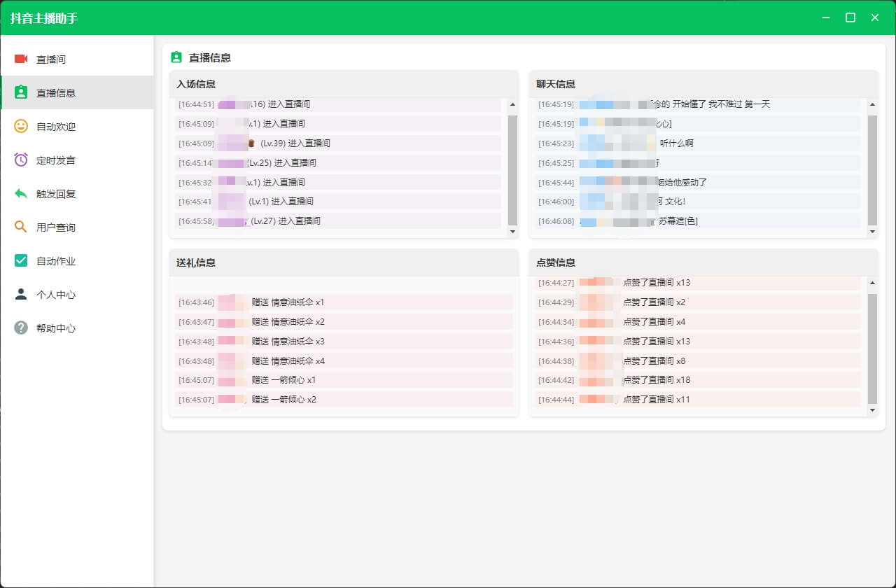The image size is (896, 588).
Task: Select the 16:45:41 (Lv.1) 进入直播间 row
Action: (337, 201)
